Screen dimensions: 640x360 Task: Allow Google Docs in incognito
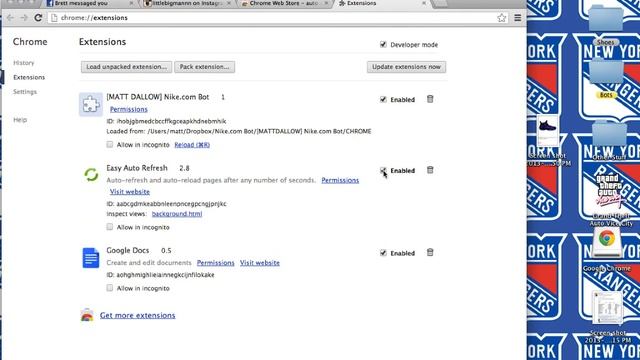point(109,288)
